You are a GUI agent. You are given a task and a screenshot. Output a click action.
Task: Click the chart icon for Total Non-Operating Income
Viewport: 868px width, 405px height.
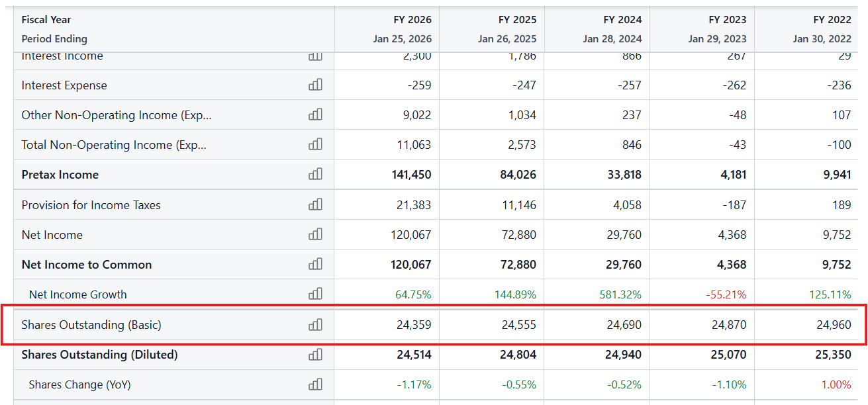[x=315, y=144]
